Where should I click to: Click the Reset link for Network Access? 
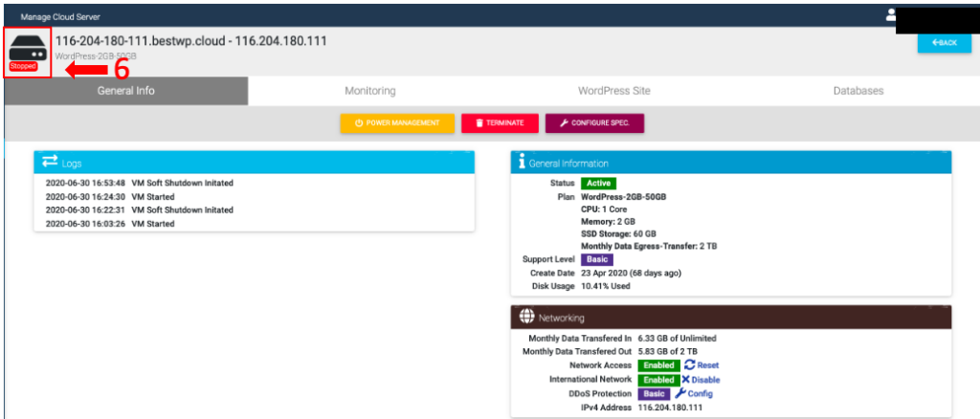707,365
